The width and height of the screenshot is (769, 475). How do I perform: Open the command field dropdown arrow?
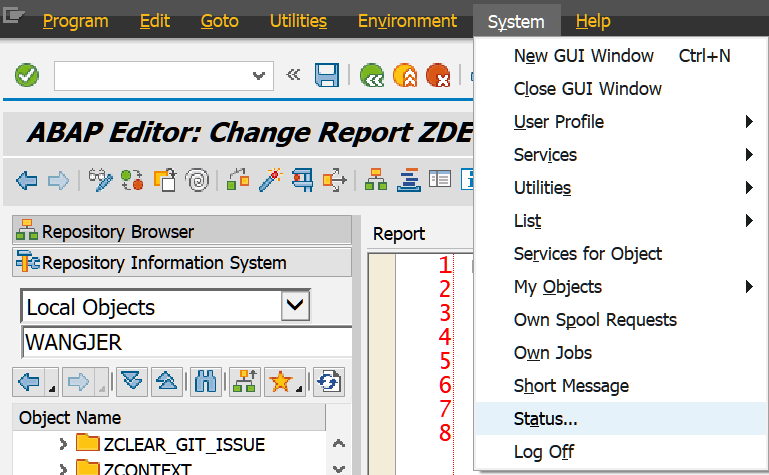[x=258, y=76]
